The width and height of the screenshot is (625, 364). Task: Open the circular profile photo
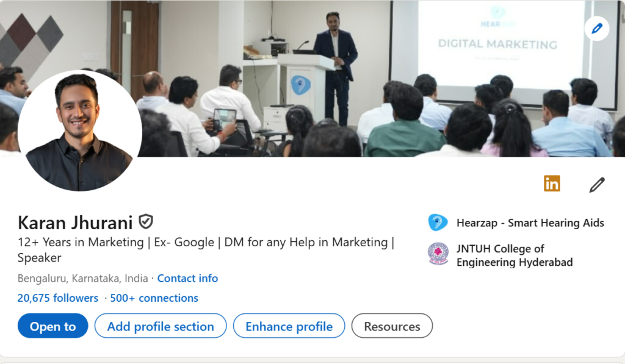pos(79,130)
